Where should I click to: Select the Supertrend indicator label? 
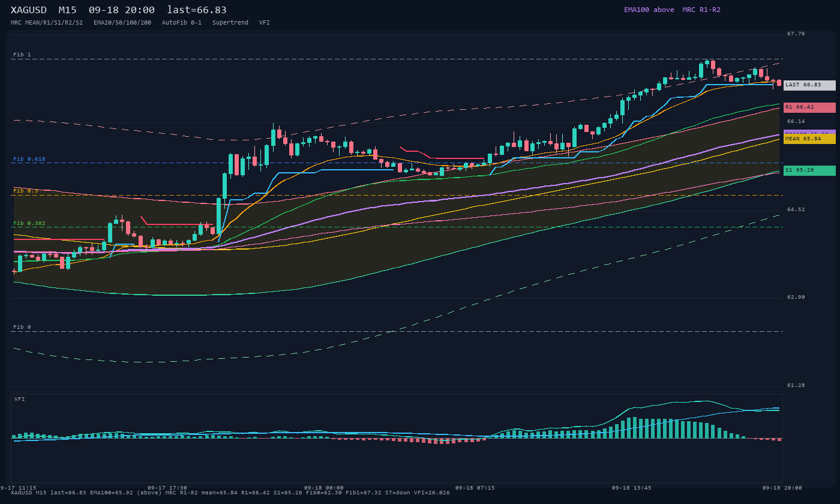click(x=230, y=23)
